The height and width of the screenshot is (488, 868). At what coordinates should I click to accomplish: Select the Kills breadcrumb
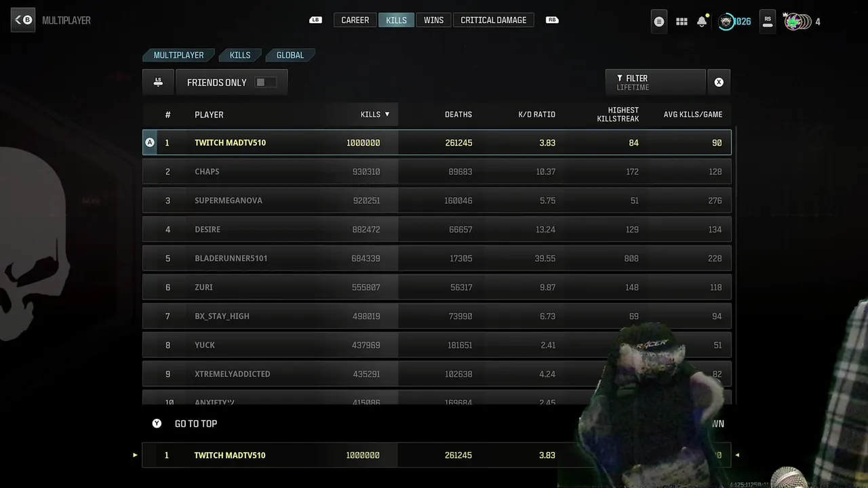240,55
